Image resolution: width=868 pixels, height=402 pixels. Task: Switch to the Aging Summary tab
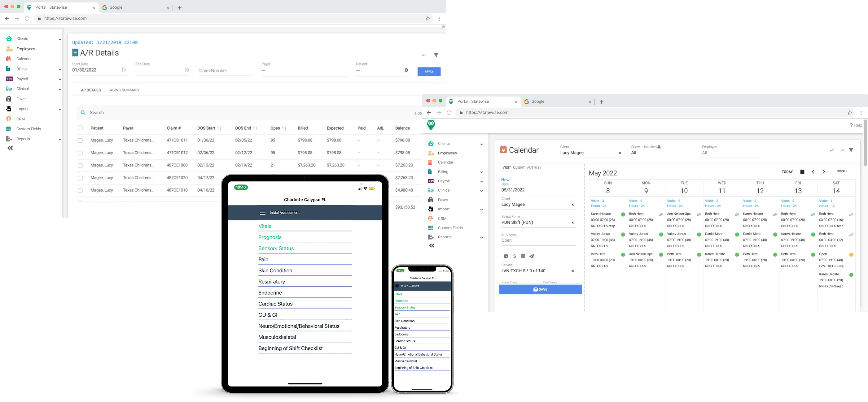tap(125, 90)
